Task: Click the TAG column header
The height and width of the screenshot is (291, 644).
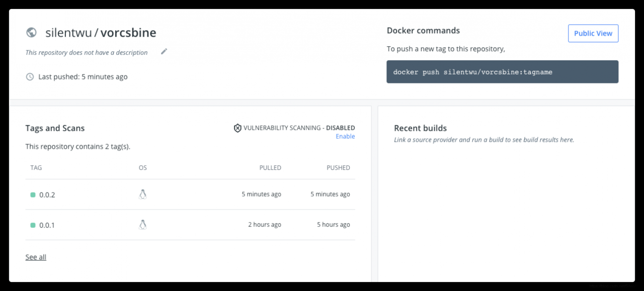Action: (x=36, y=168)
